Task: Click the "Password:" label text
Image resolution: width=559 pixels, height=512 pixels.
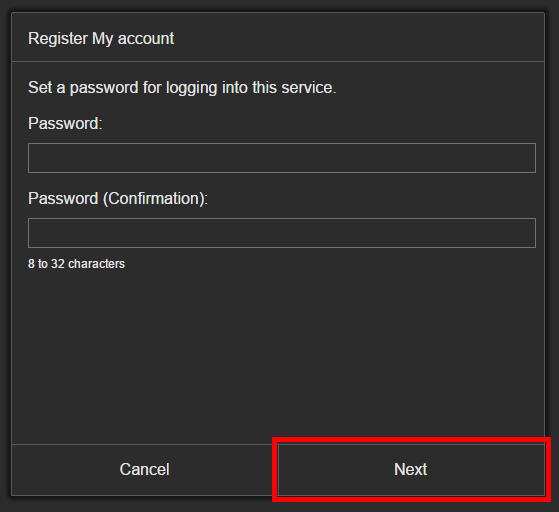Action: tap(65, 124)
